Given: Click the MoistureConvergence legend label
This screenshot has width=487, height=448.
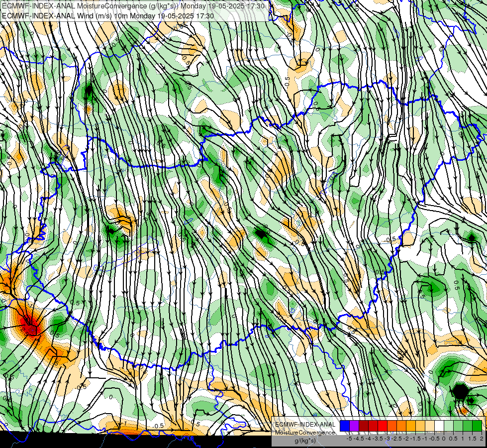Looking at the screenshot, I should coord(305,433).
